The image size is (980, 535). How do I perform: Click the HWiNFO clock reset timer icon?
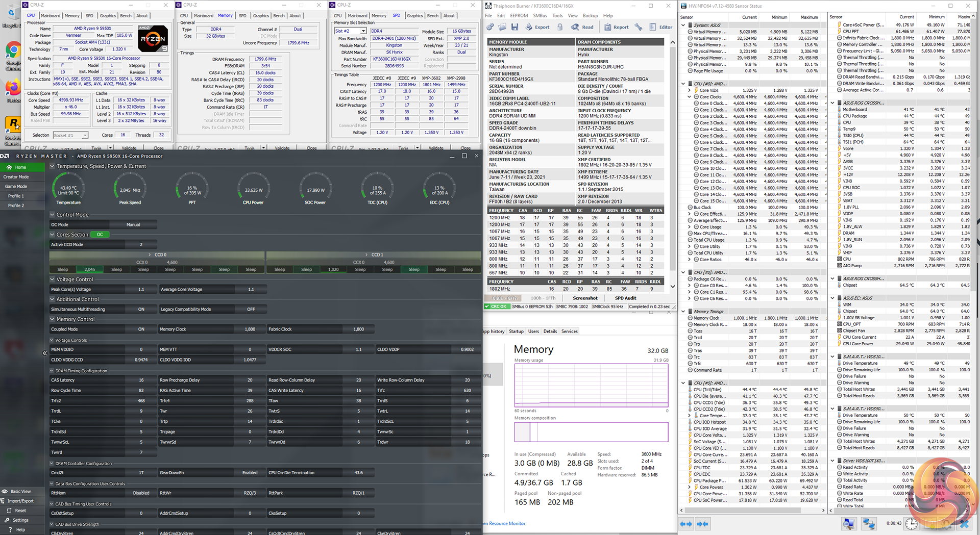(911, 523)
